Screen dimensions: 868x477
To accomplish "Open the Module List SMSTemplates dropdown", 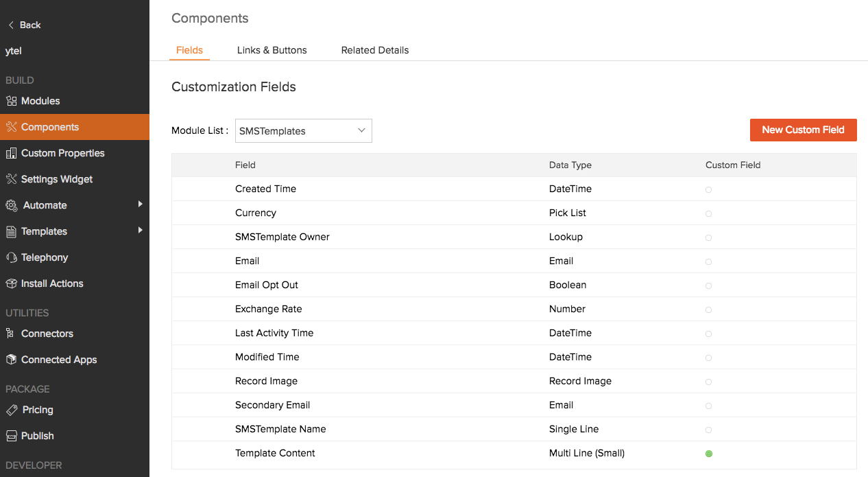I will [x=303, y=131].
